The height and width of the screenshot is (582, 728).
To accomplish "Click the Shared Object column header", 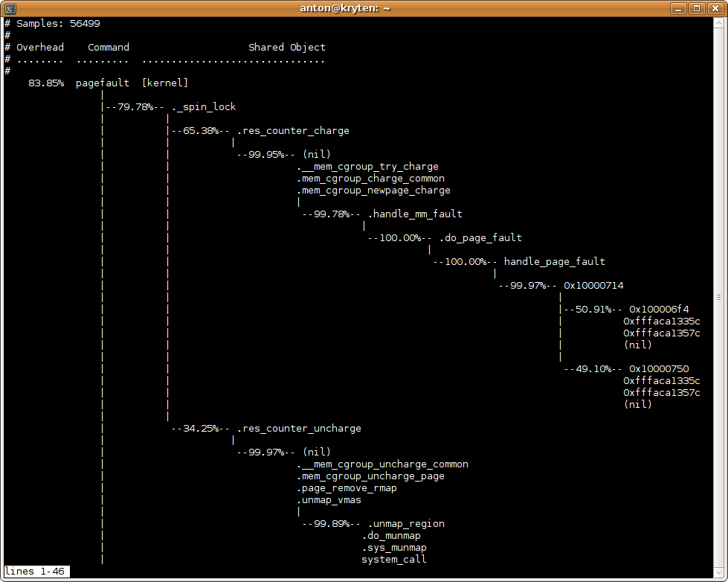I will point(287,48).
